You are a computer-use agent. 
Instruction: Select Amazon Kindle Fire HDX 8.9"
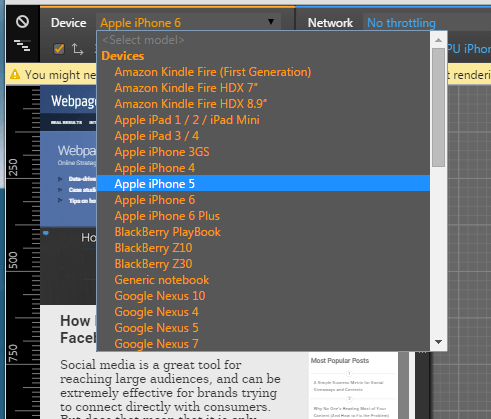click(x=263, y=104)
